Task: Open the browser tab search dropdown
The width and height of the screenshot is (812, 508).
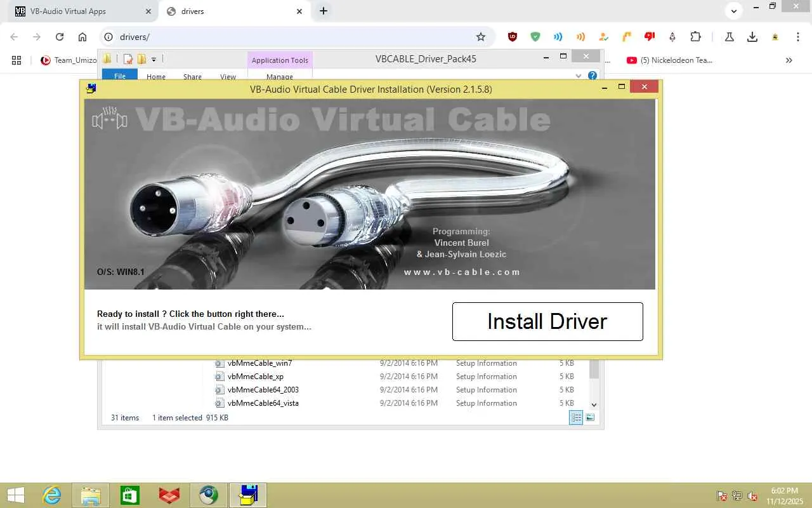Action: pos(733,11)
